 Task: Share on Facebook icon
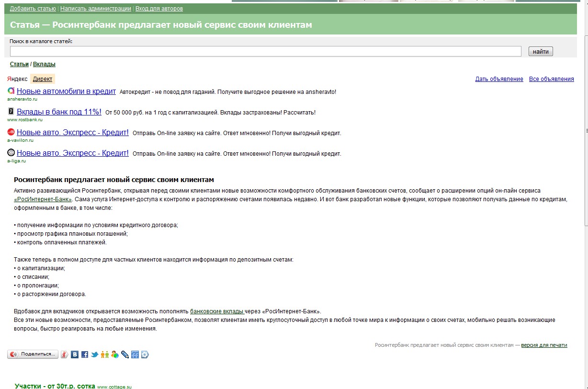coord(85,355)
